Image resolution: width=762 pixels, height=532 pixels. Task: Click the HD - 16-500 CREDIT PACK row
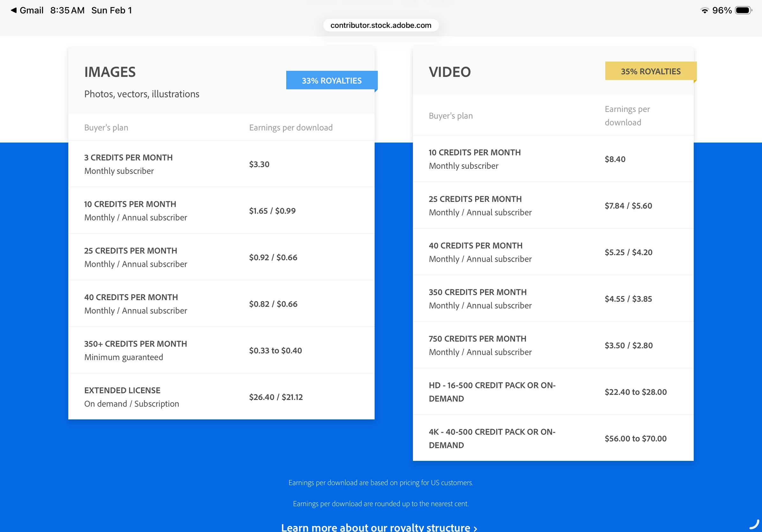pyautogui.click(x=491, y=392)
